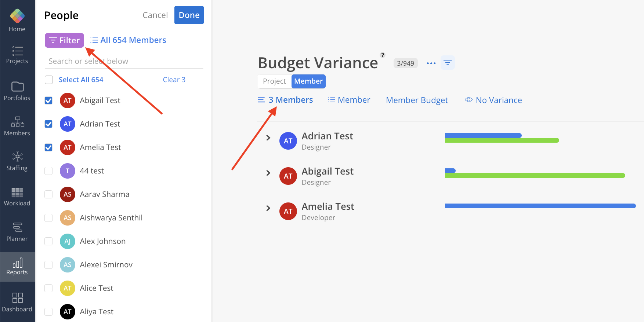Screen dimensions: 644x322
Task: Click the help question mark icon
Action: coord(383,55)
